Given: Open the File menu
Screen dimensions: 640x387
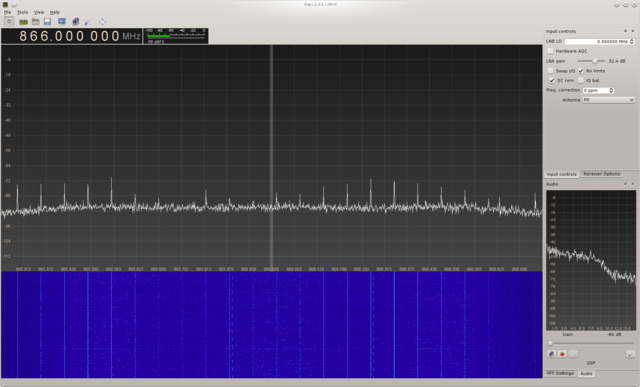Looking at the screenshot, I should 7,12.
